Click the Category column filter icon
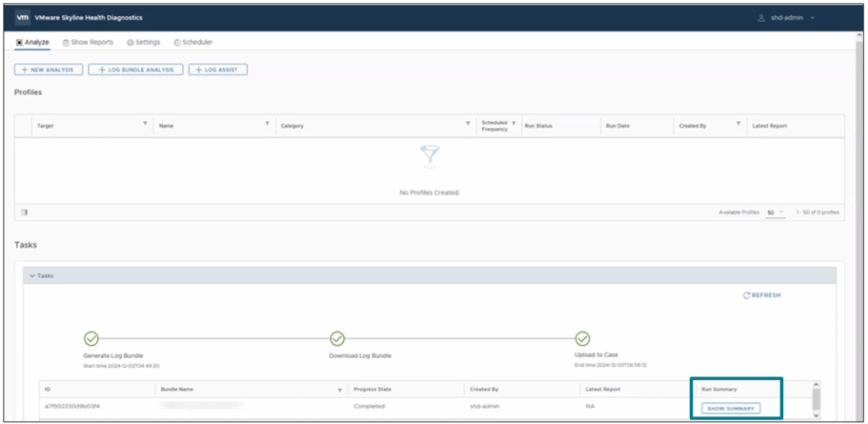Image resolution: width=868 pixels, height=424 pixels. 468,125
